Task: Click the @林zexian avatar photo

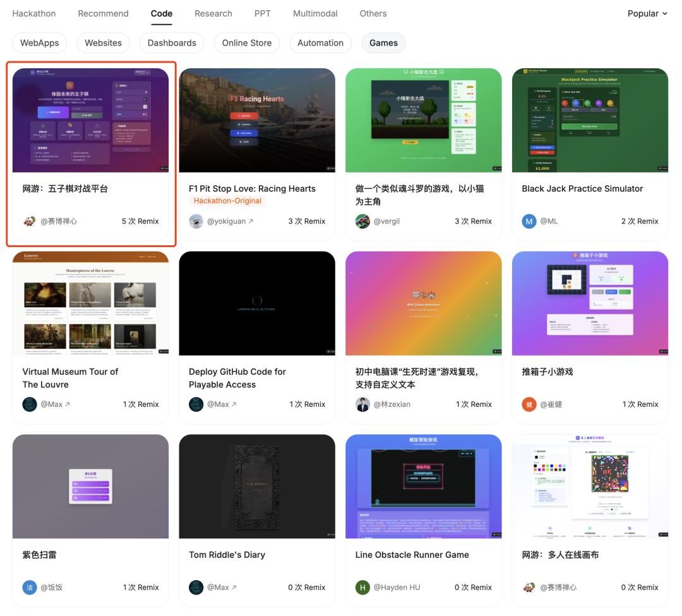Action: coord(362,404)
